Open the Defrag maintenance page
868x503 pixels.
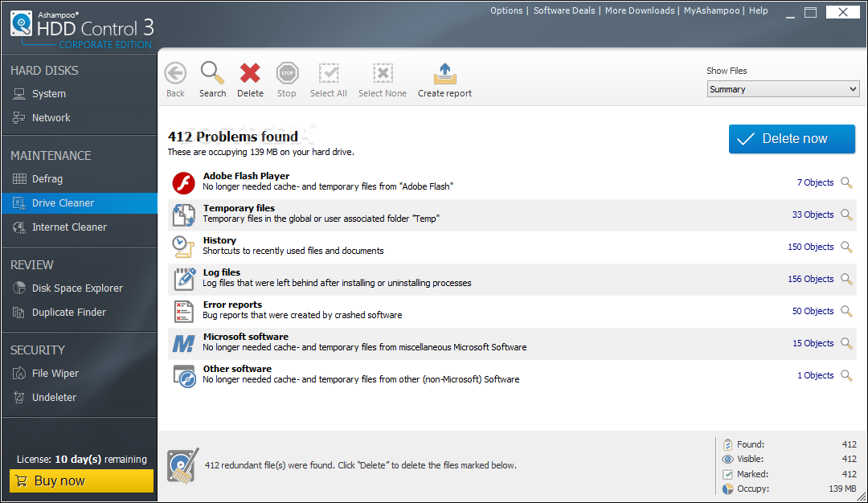79,178
